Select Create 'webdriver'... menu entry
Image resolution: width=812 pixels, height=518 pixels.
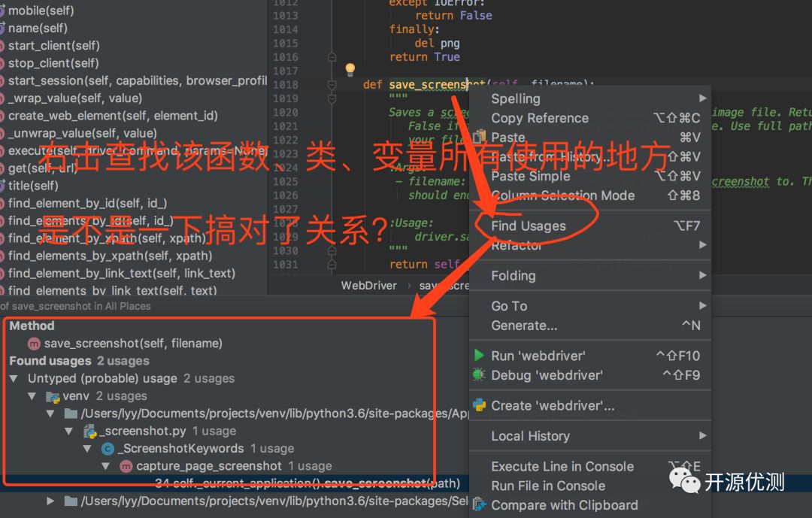point(590,405)
